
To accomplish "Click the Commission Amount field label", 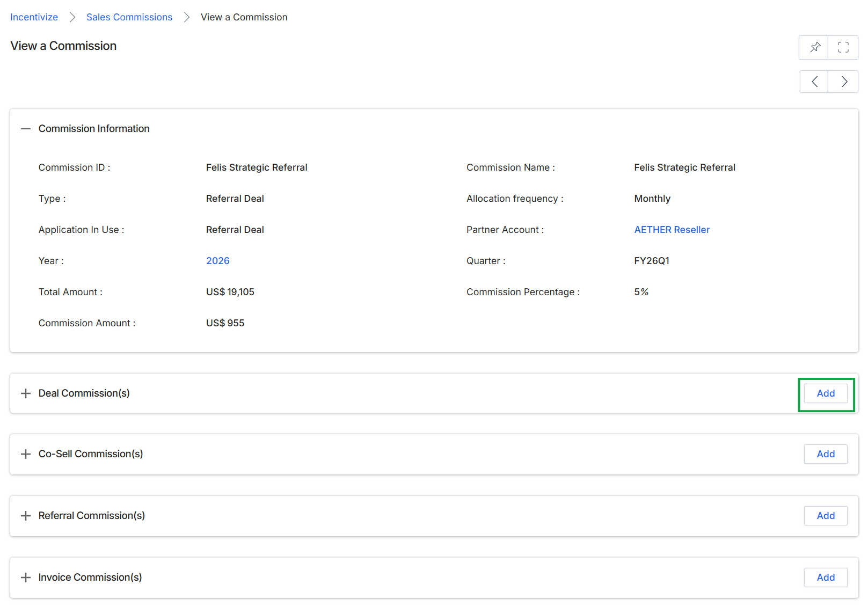I will [x=87, y=323].
